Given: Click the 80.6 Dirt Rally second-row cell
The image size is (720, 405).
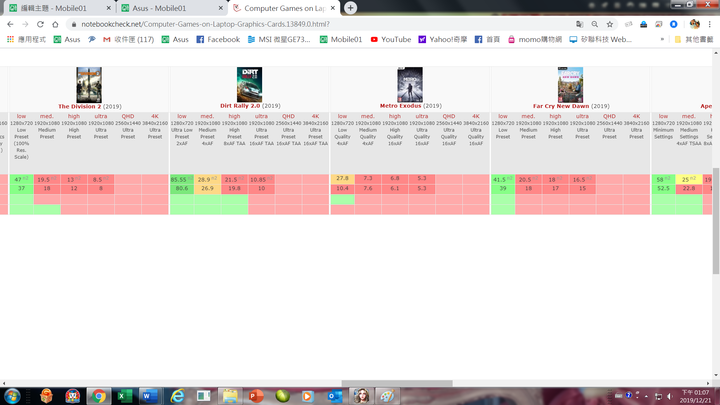Looking at the screenshot, I should 182,188.
